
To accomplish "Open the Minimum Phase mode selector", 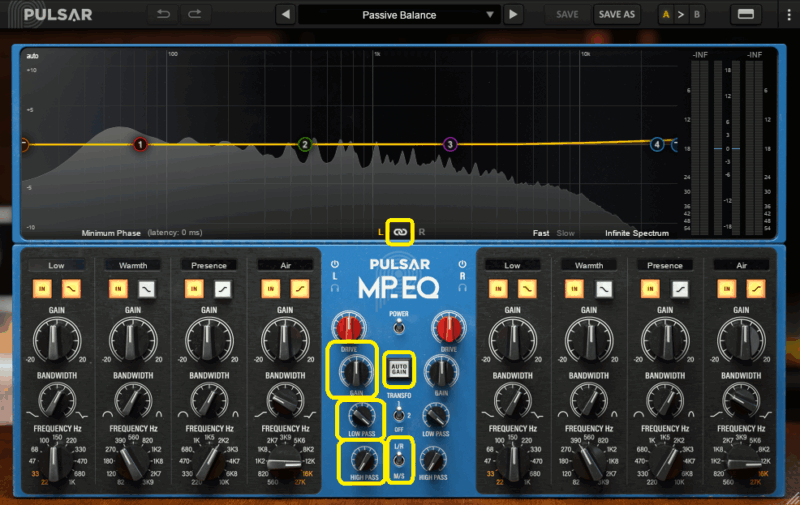I will [x=112, y=232].
